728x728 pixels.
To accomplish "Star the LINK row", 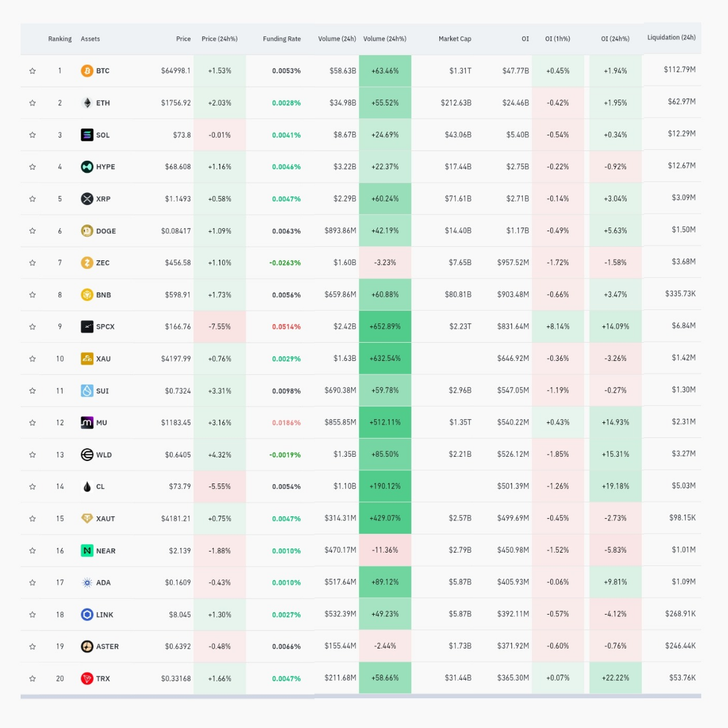I will coord(32,615).
